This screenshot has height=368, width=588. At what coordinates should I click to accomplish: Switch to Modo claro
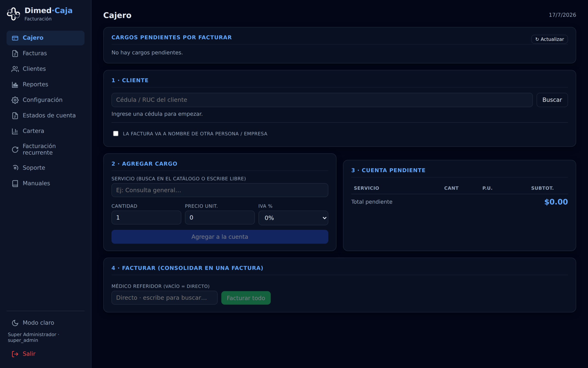point(45,323)
